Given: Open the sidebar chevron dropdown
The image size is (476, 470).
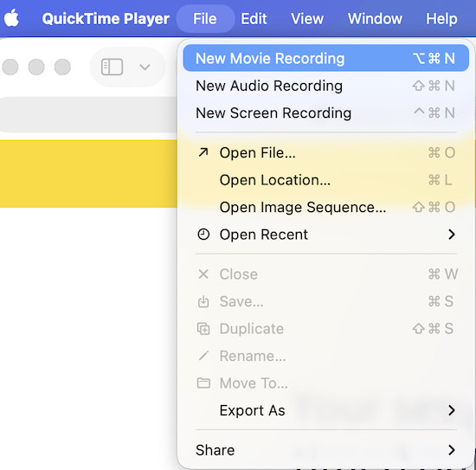Looking at the screenshot, I should coord(145,67).
